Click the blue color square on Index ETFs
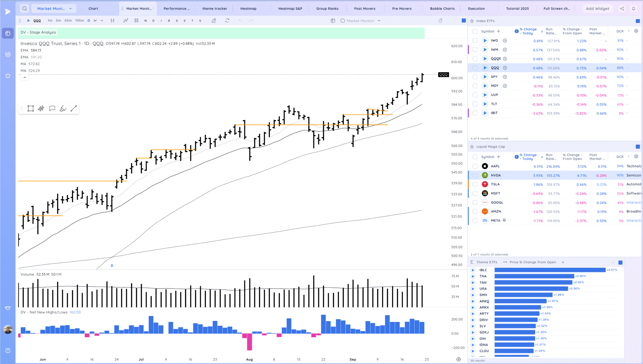643x364 pixels. 637,21
